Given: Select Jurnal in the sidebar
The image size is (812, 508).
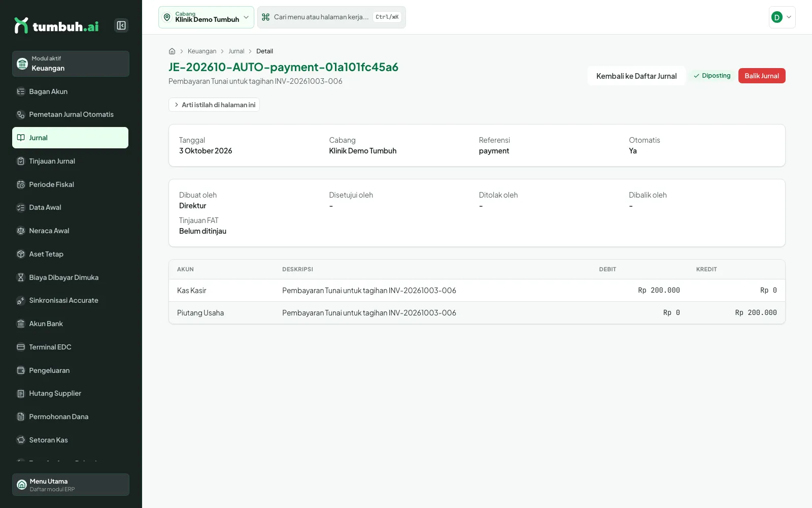Looking at the screenshot, I should [x=70, y=138].
